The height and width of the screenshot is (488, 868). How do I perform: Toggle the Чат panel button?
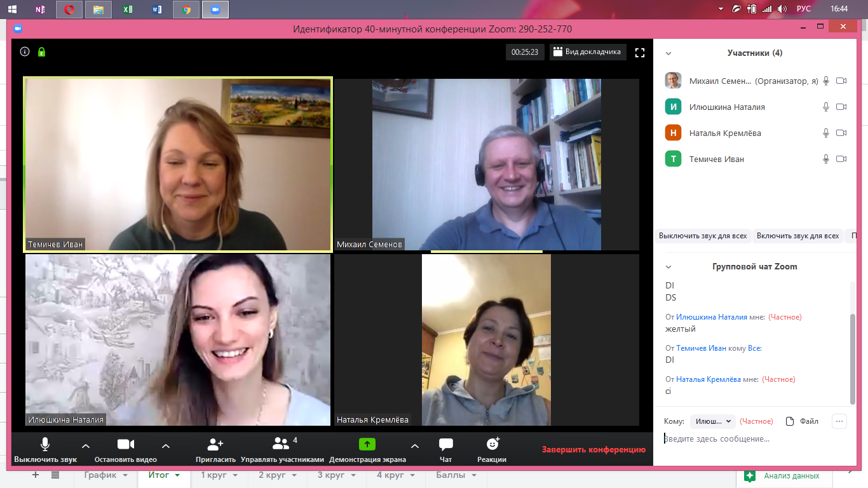pos(446,450)
